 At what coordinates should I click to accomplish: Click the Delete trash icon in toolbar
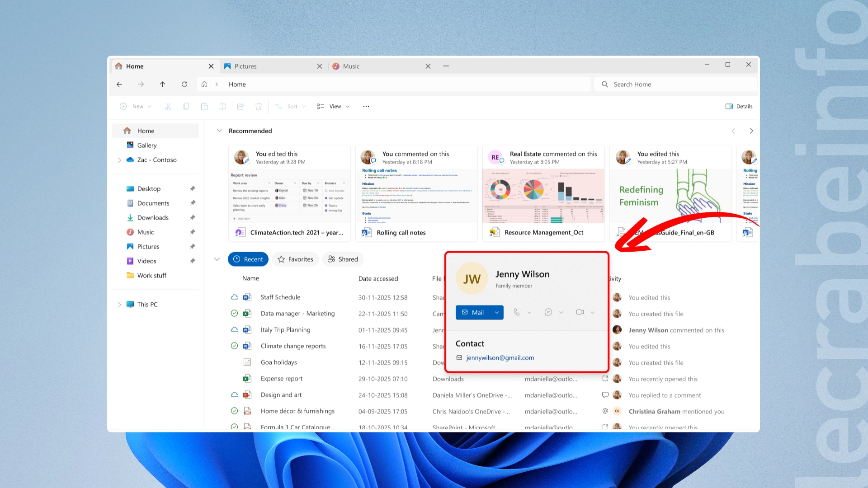coord(259,107)
